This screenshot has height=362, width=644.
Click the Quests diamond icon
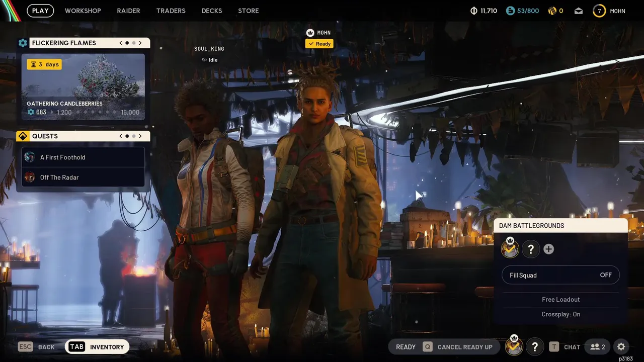click(x=23, y=136)
